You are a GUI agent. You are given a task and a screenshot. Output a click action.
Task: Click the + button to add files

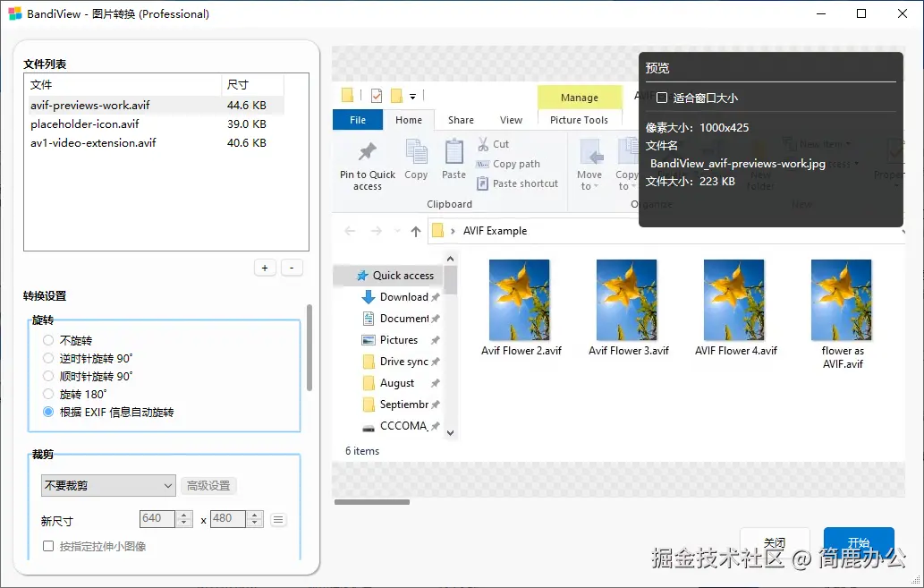(265, 267)
